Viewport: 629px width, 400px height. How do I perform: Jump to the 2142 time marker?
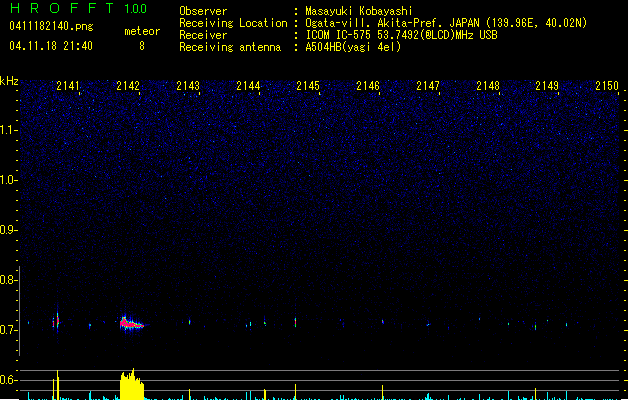tap(128, 87)
